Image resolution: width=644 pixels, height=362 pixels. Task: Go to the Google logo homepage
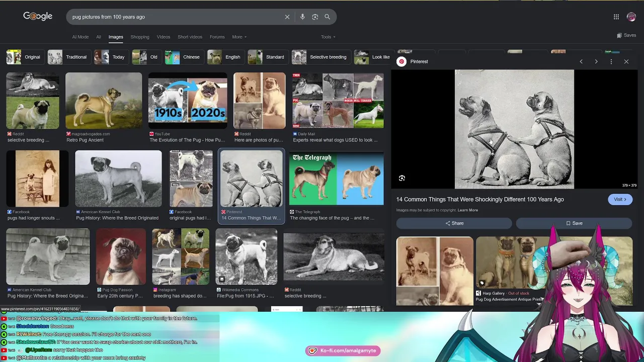[38, 17]
